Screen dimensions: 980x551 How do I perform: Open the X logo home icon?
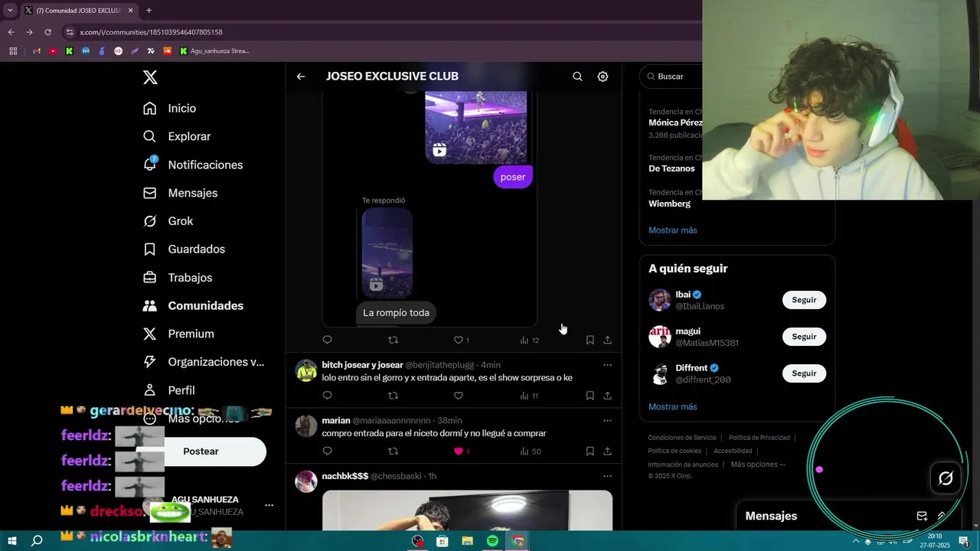tap(150, 77)
